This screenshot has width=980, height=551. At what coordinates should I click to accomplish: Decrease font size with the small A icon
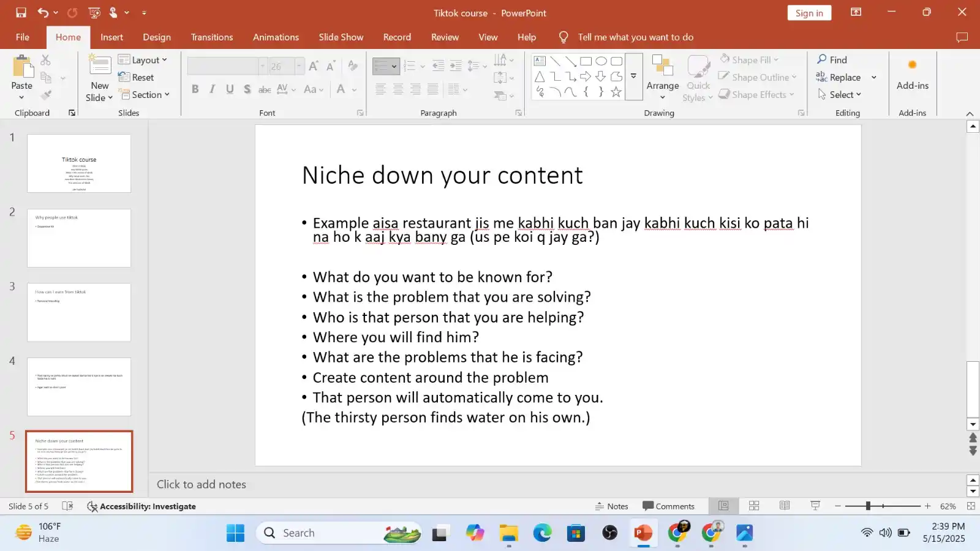331,66
